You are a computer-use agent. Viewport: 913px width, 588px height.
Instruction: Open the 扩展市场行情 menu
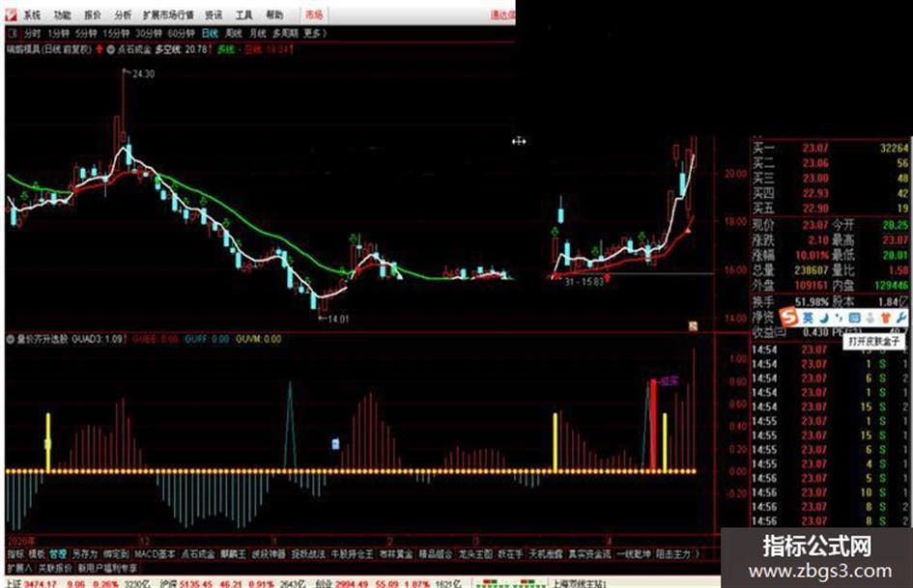pos(168,14)
